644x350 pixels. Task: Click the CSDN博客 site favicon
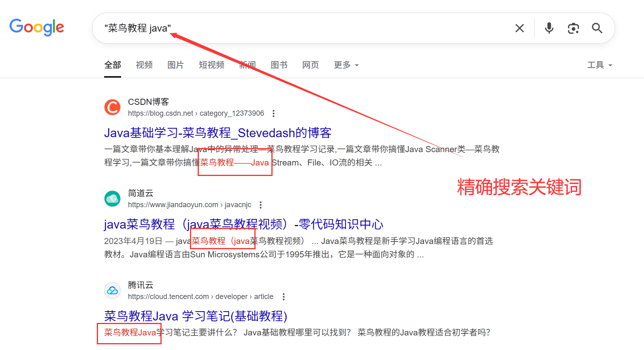pyautogui.click(x=112, y=107)
